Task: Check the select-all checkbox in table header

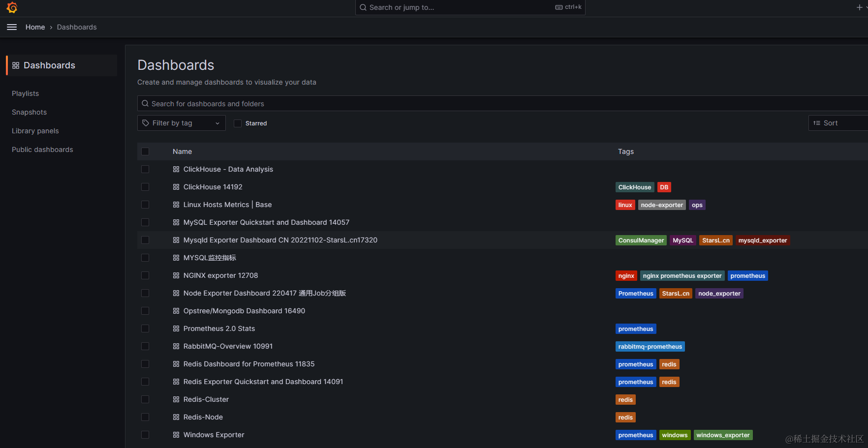Action: (x=145, y=151)
